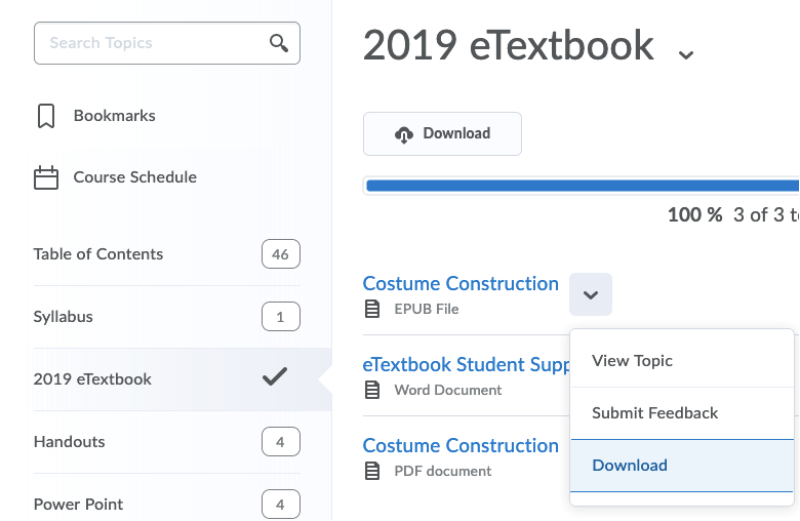Click the Word Document file icon
This screenshot has height=521, width=800.
click(373, 390)
